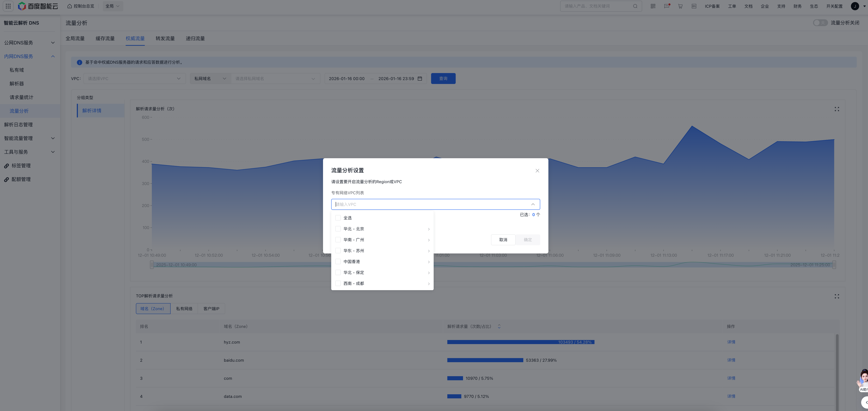Open the date range calendar icon
This screenshot has height=411, width=868.
click(x=420, y=79)
